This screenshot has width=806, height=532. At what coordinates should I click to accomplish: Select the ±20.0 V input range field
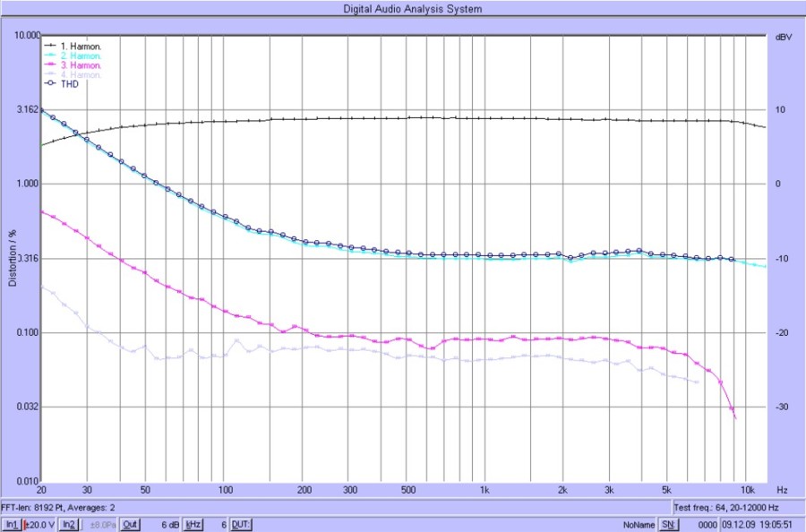[39, 524]
